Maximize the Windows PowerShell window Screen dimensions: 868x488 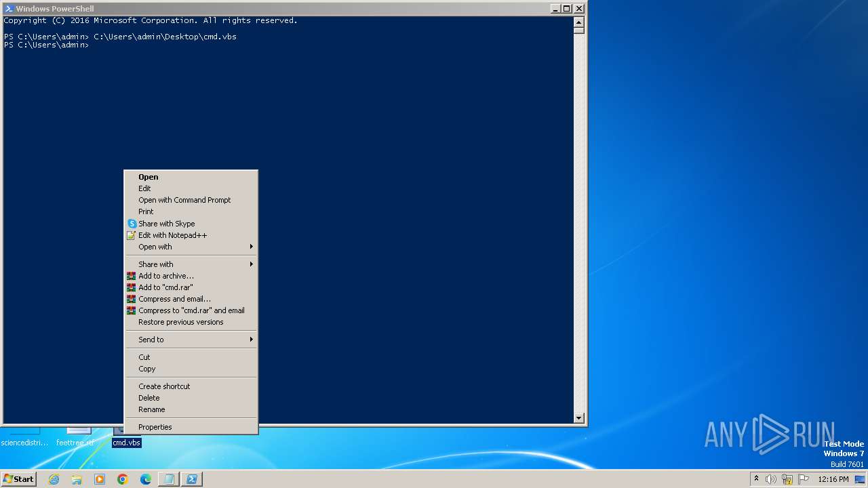[x=567, y=9]
